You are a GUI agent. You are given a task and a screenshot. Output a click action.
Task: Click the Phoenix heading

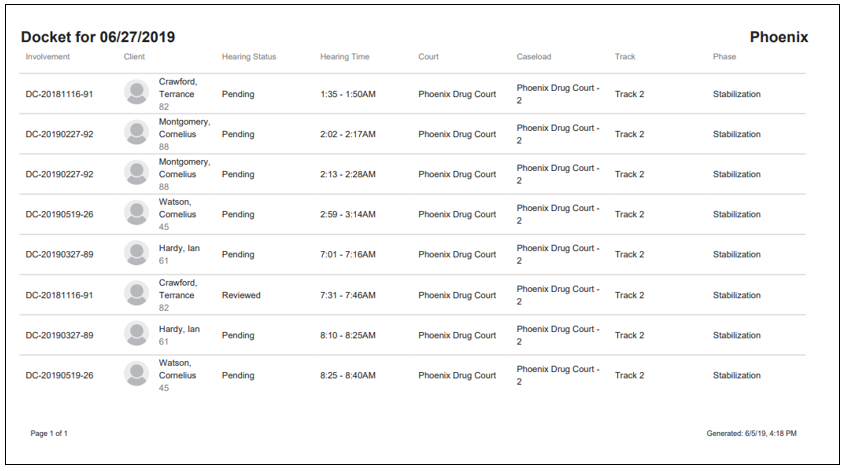779,37
